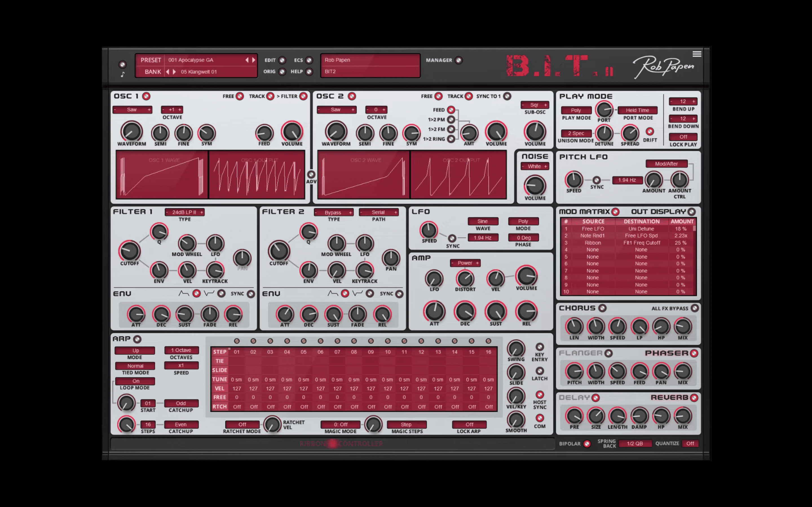Screen dimensions: 812x507
Task: Click the Filter 1 CUTOFF knob
Action: [x=129, y=251]
